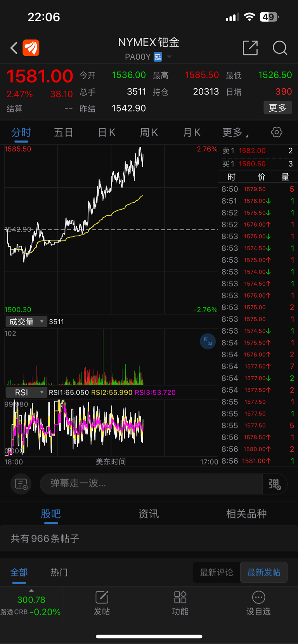Tap the battery indicator in status bar
Image resolution: width=298 pixels, height=644 pixels.
[270, 17]
